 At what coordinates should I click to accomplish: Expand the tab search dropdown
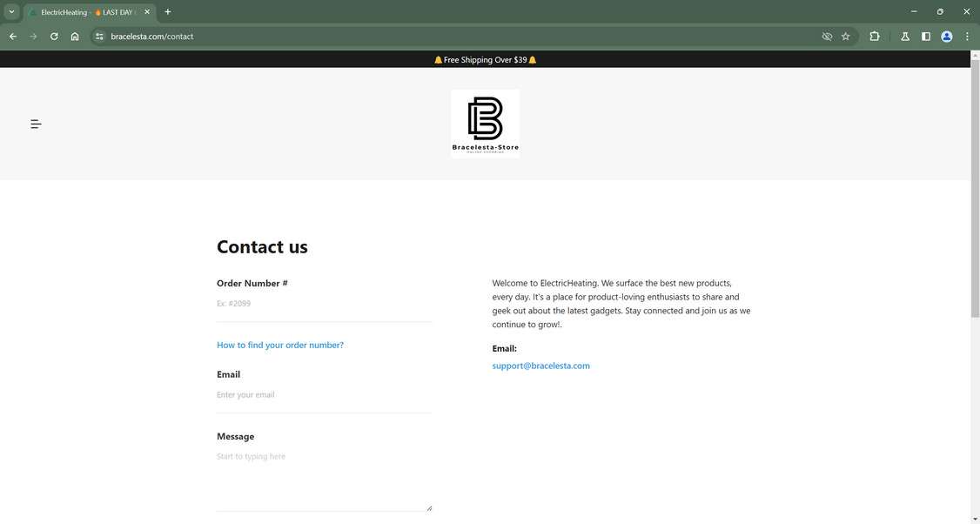(x=11, y=12)
